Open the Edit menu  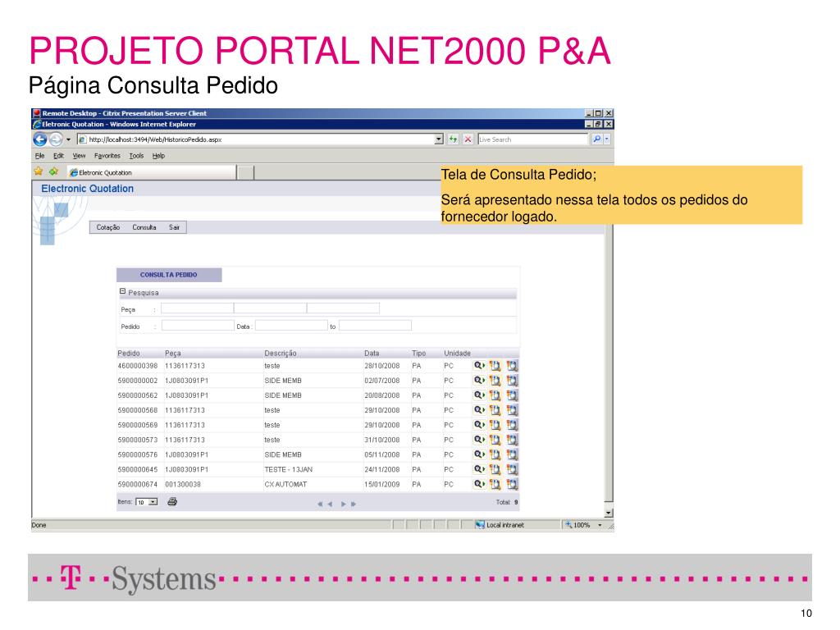tap(58, 156)
